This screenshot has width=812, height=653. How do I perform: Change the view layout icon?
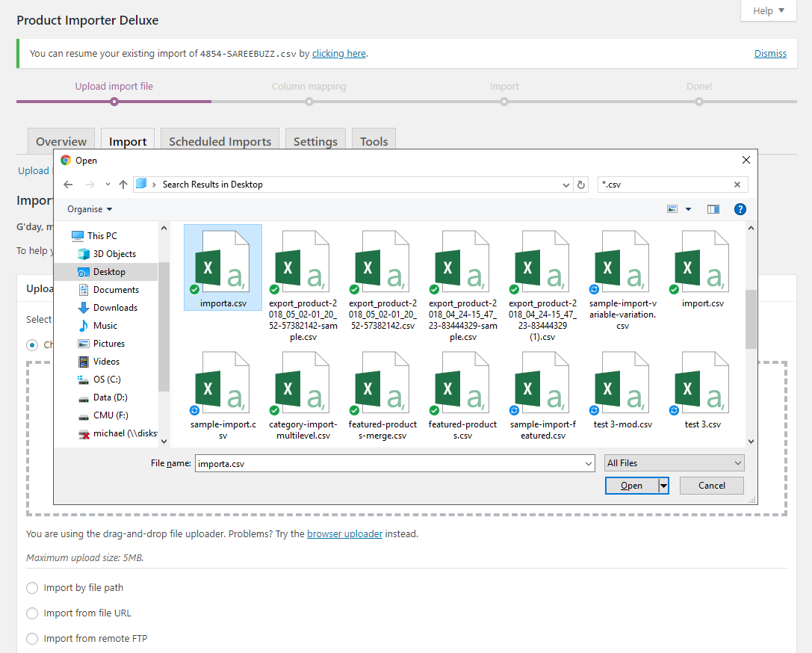(x=672, y=209)
